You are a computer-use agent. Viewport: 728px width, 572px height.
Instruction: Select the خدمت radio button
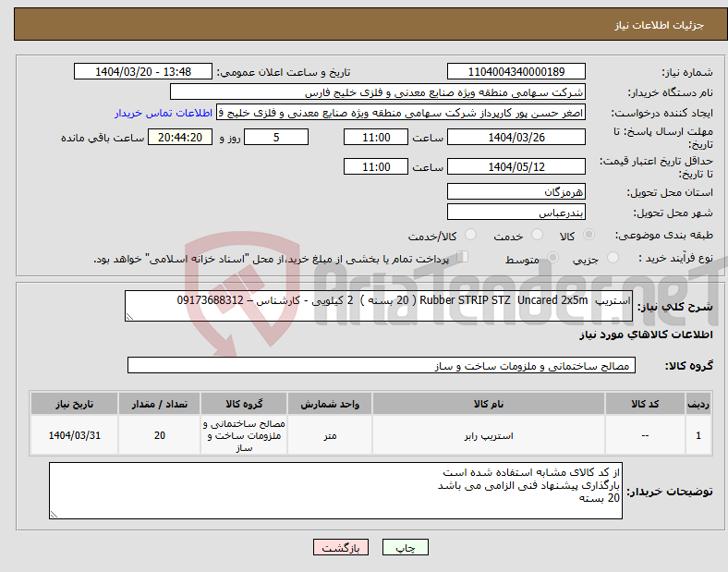coord(537,235)
